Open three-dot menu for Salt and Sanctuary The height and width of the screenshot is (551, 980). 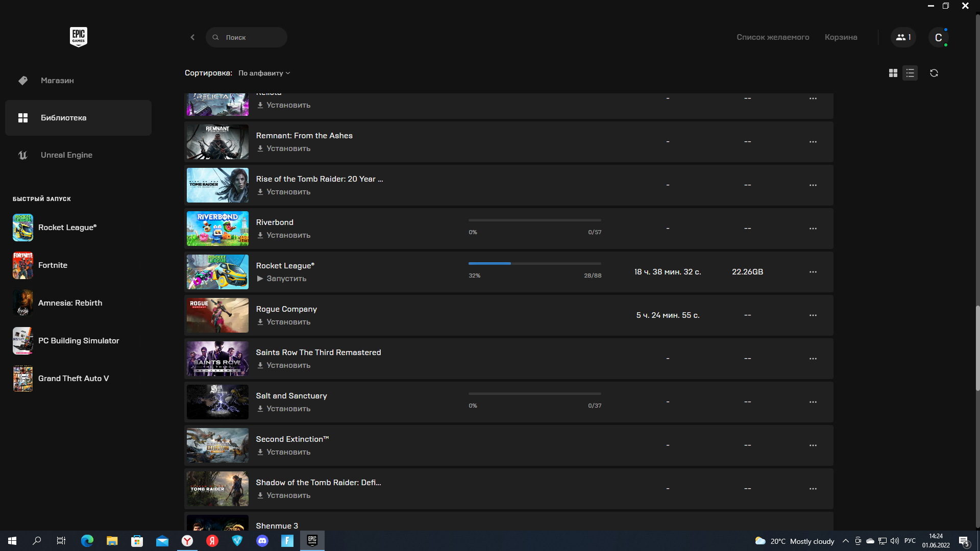coord(813,402)
